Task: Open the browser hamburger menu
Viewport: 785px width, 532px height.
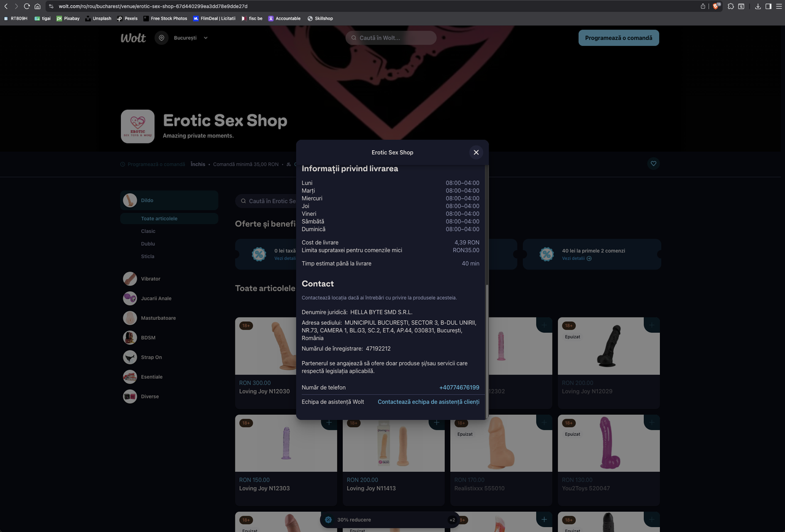Action: pos(778,6)
